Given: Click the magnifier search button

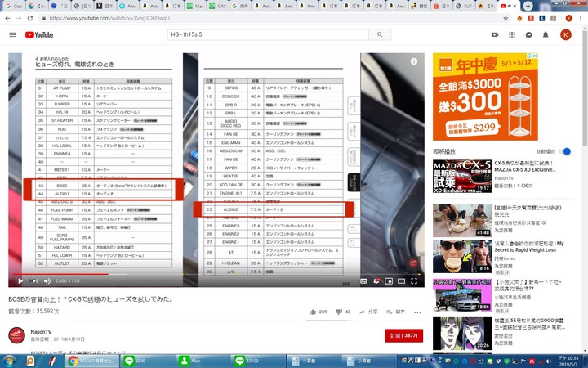Looking at the screenshot, I should tap(380, 34).
